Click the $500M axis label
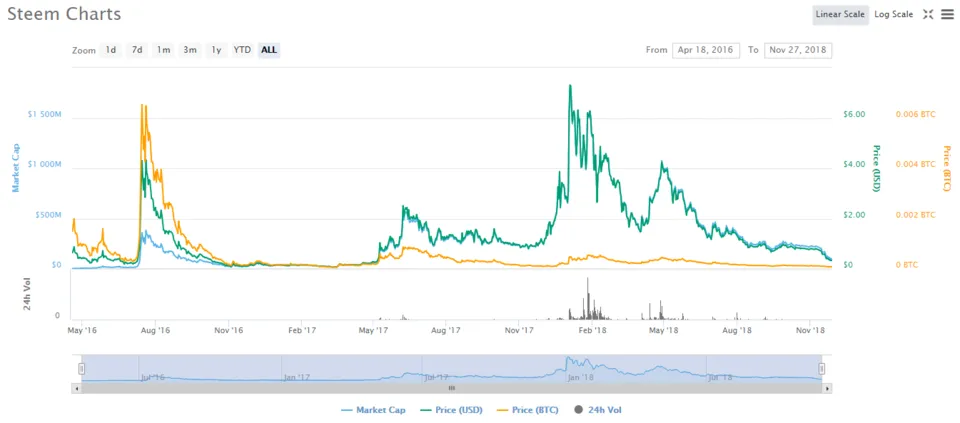The image size is (960, 423). [48, 215]
